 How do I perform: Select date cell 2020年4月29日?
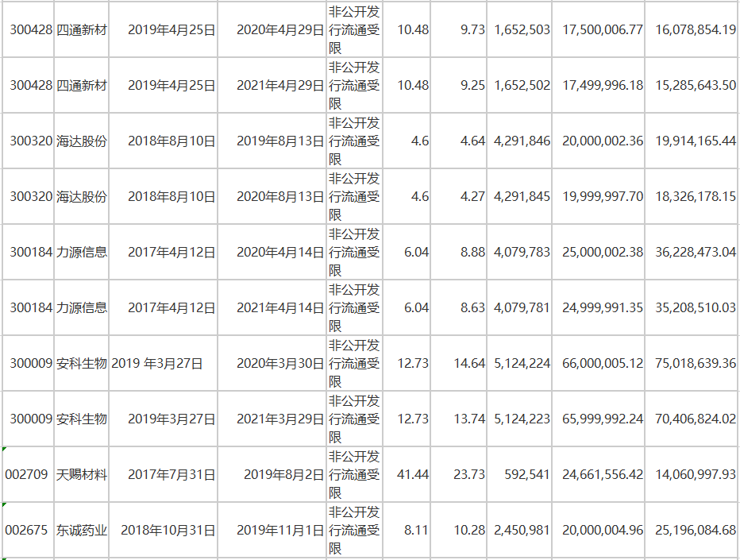click(x=272, y=29)
